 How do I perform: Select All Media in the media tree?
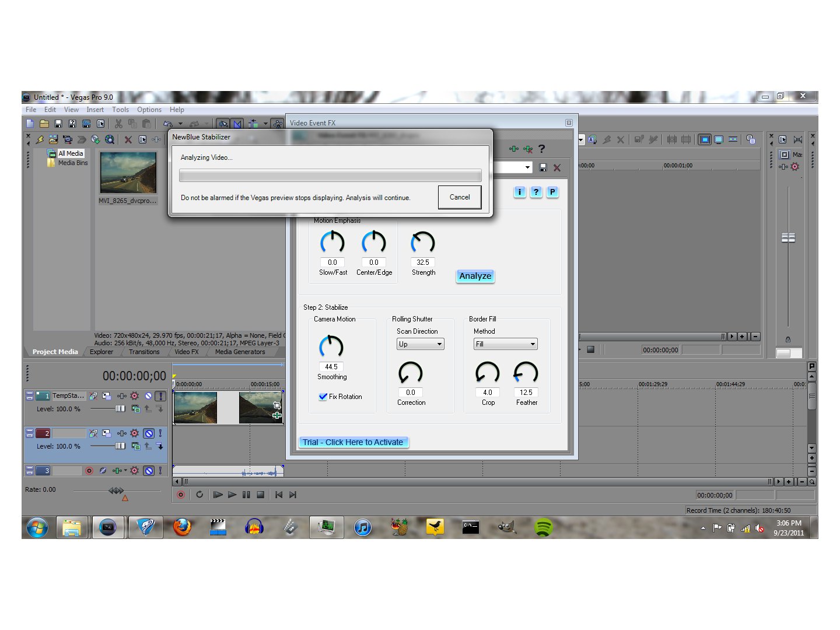(x=71, y=153)
